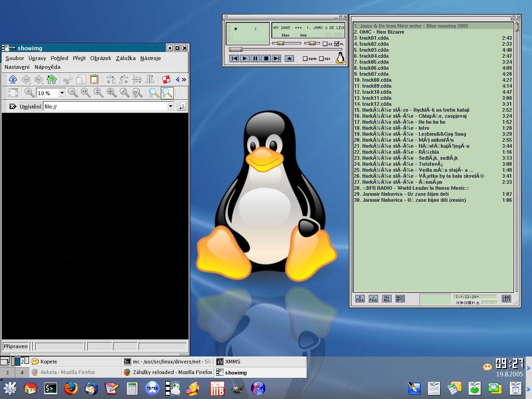Click the XMMS pause button

(x=255, y=58)
